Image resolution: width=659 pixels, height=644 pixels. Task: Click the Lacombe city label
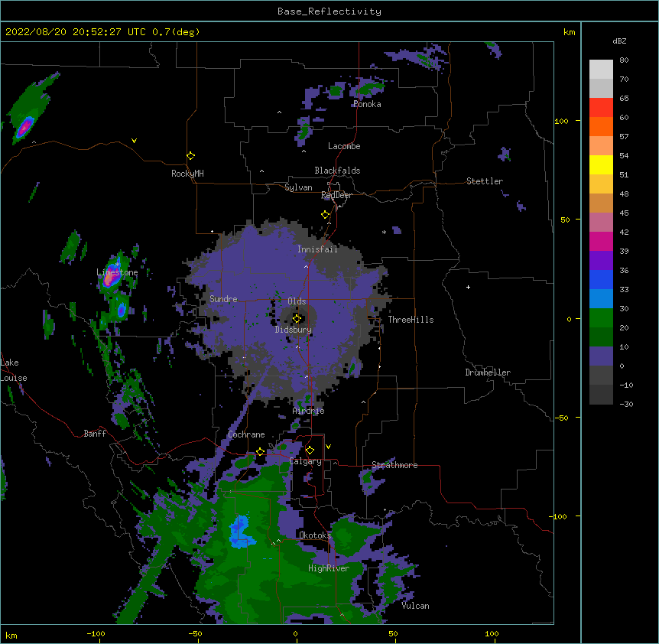pyautogui.click(x=344, y=146)
